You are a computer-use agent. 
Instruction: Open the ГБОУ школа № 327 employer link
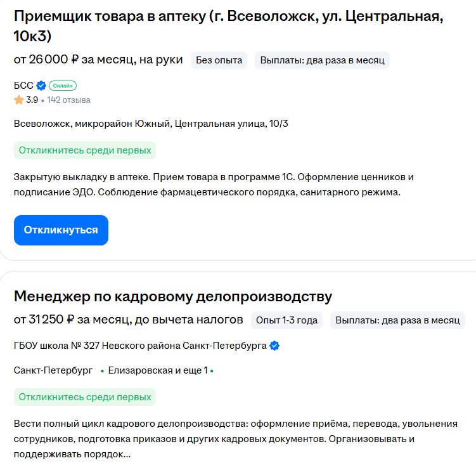[x=140, y=346]
